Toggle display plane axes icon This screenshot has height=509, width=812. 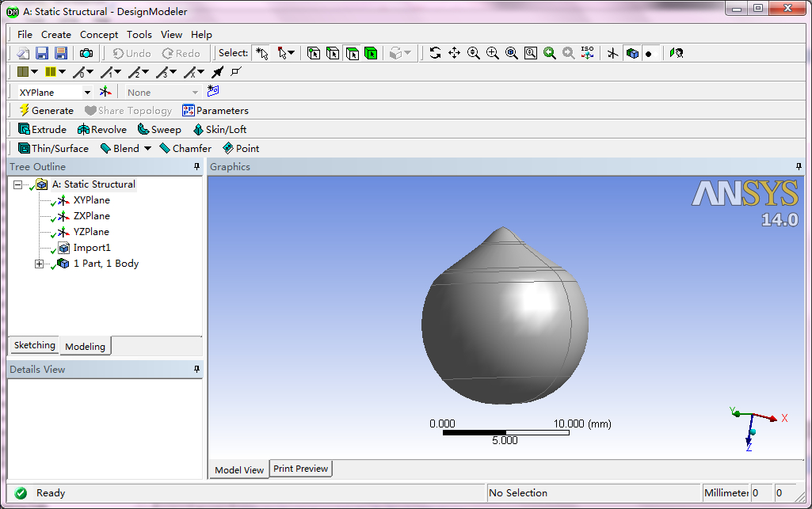(x=612, y=53)
